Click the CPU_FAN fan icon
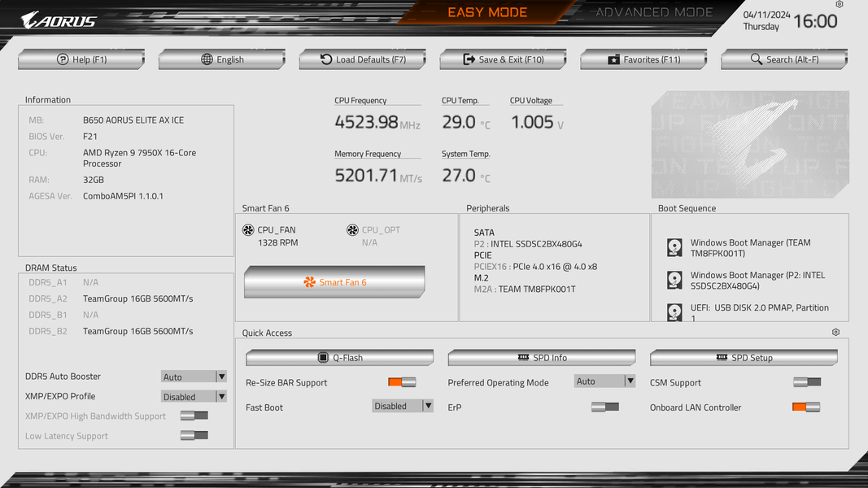The height and width of the screenshot is (488, 868). (x=248, y=229)
